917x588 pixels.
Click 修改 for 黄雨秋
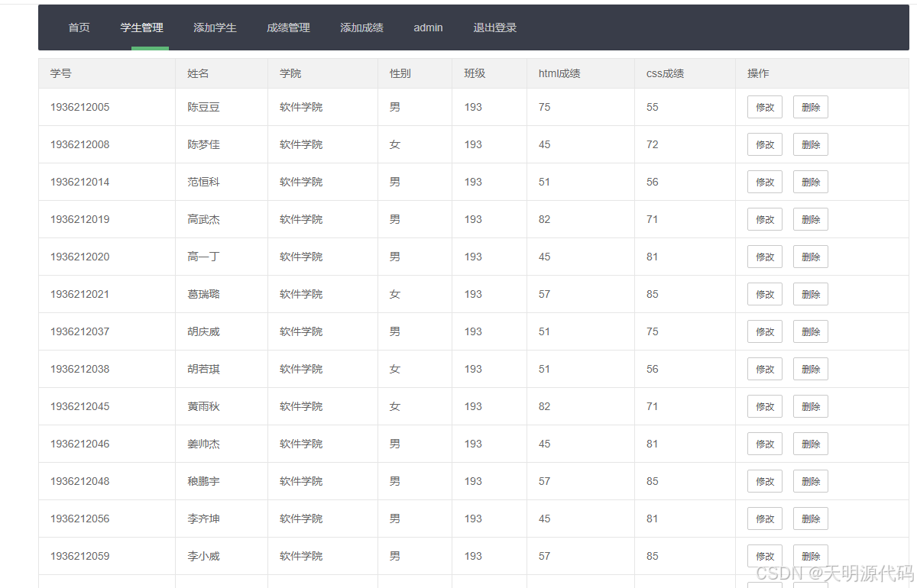coord(765,406)
